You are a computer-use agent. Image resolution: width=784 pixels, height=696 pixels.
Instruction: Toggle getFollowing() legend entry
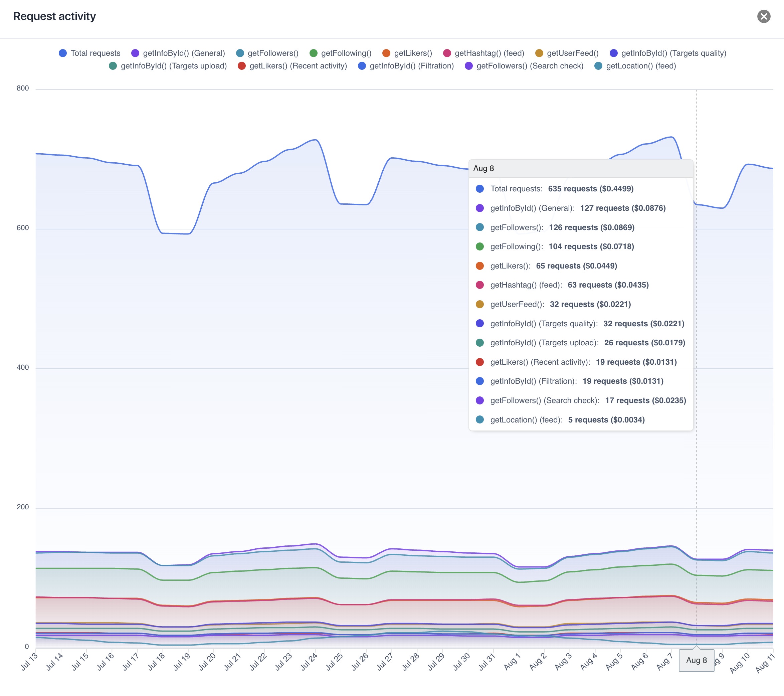(340, 53)
